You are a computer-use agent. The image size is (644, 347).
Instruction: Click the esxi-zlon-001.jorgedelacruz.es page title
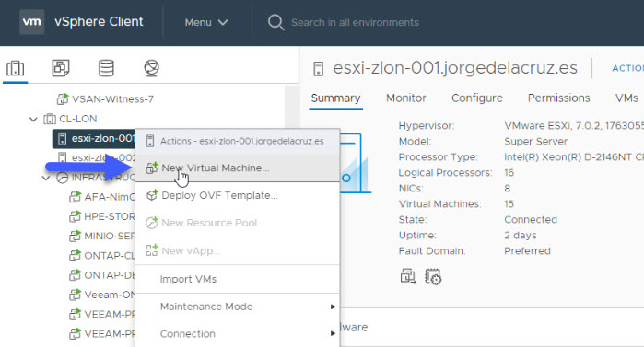pyautogui.click(x=455, y=68)
